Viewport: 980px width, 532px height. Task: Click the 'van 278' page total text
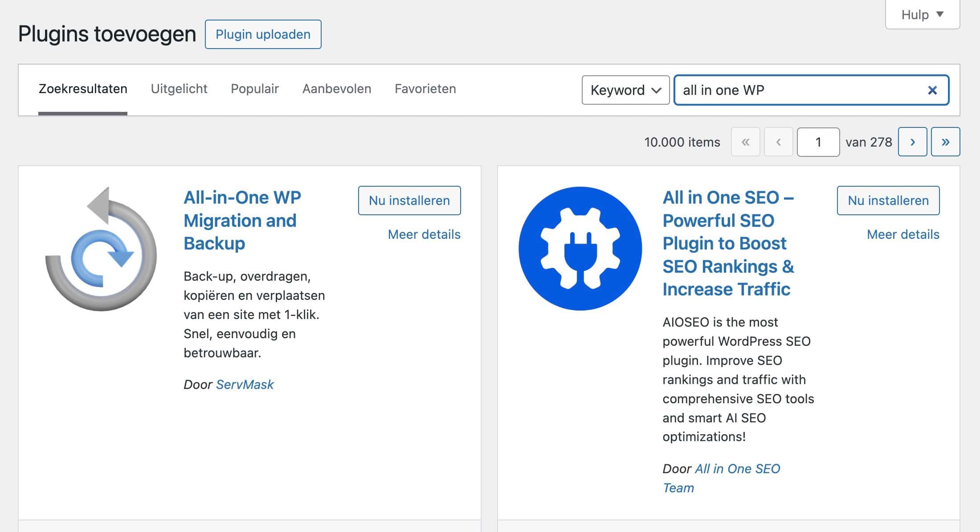pyautogui.click(x=869, y=142)
